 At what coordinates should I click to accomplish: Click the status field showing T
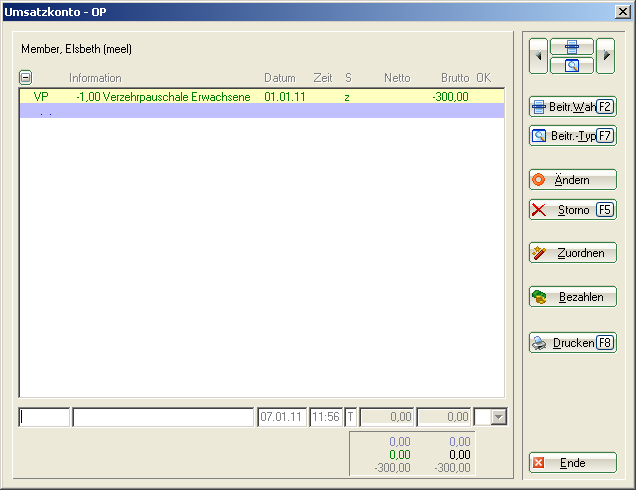point(351,417)
